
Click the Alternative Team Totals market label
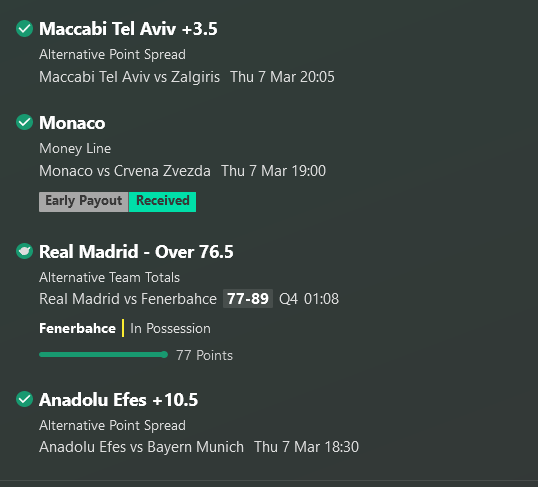pos(109,277)
